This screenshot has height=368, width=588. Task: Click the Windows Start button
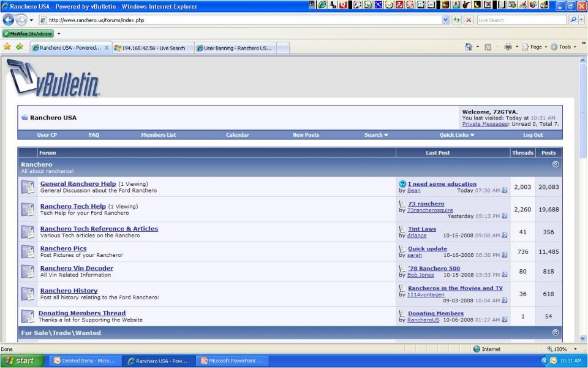pyautogui.click(x=22, y=361)
